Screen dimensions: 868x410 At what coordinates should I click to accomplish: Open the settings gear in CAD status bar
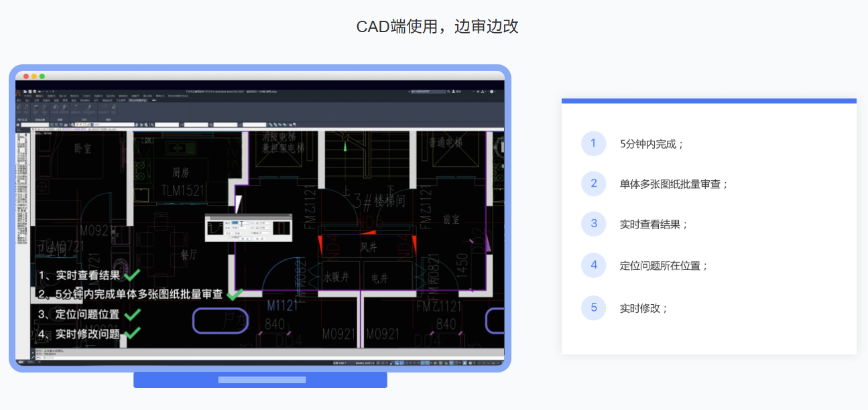tap(471, 362)
